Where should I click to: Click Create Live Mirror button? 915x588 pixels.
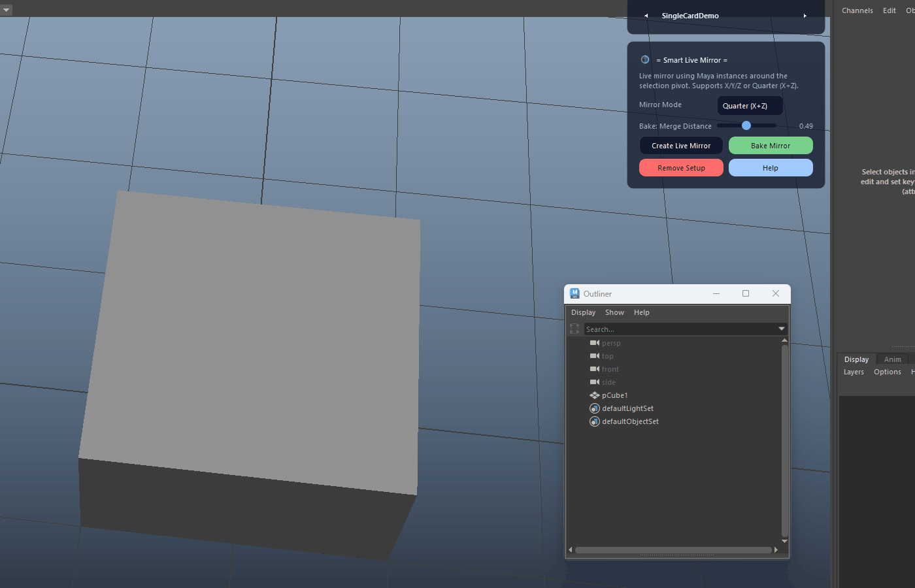tap(681, 146)
